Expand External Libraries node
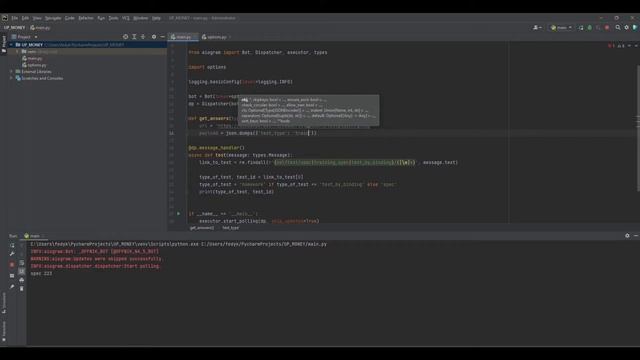This screenshot has height=360, width=640. tap(11, 71)
